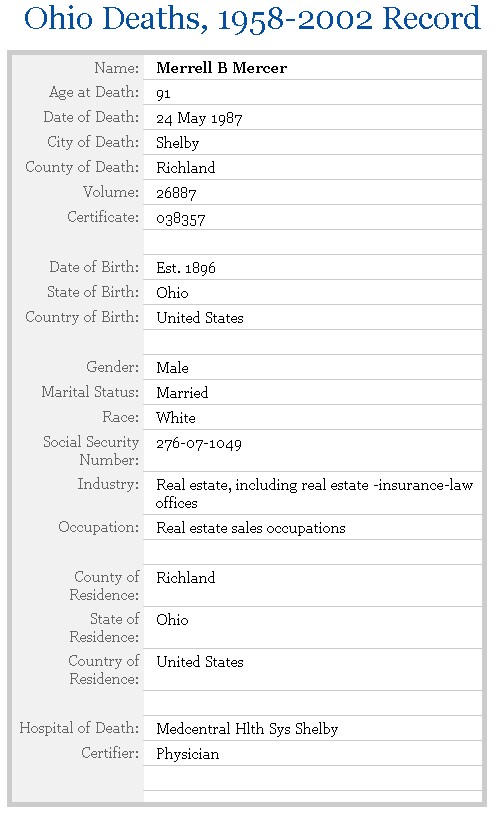500x814 pixels.
Task: Click the Race value White
Action: tap(176, 417)
